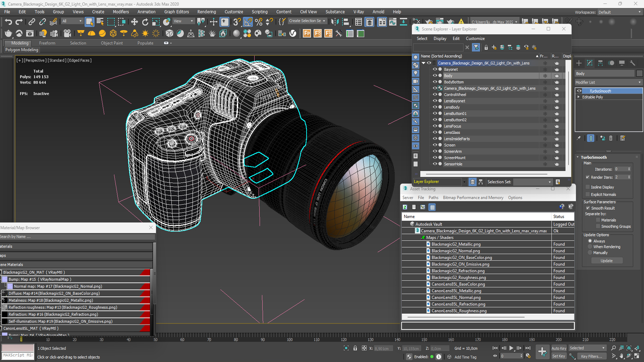Click the Mirror tool icon
The height and width of the screenshot is (362, 644).
coord(334,22)
